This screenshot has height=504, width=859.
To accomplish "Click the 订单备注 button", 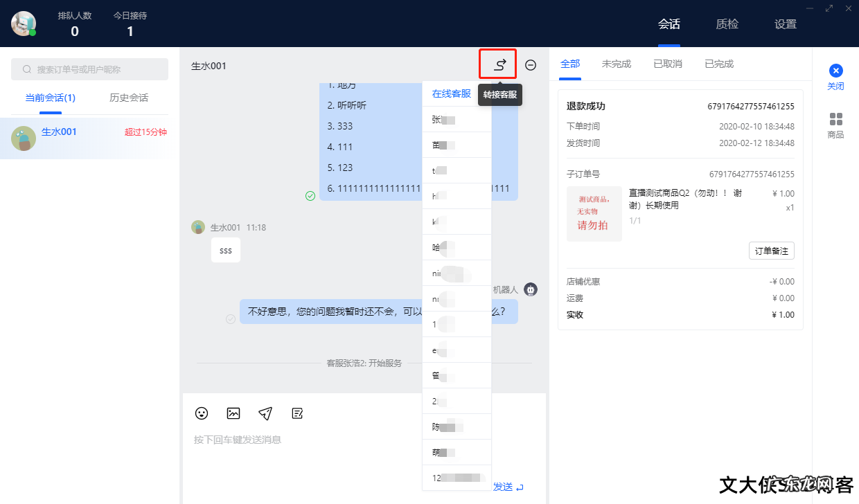I will (771, 250).
